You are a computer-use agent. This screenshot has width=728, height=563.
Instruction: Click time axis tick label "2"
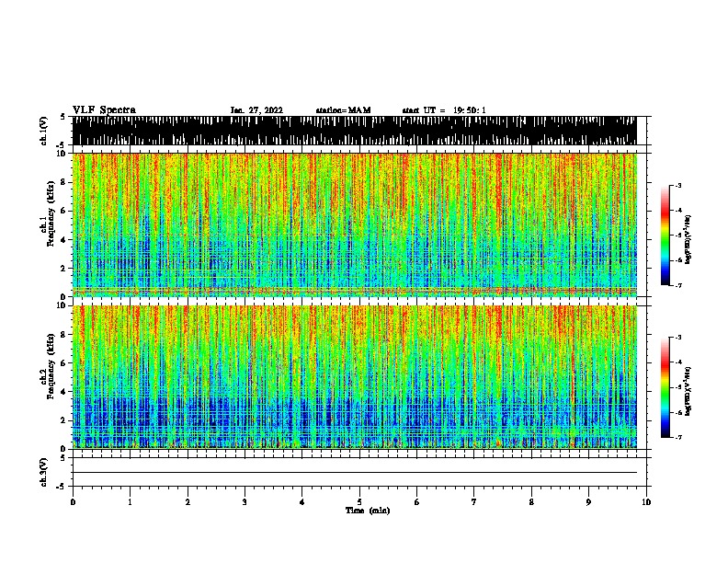click(188, 502)
